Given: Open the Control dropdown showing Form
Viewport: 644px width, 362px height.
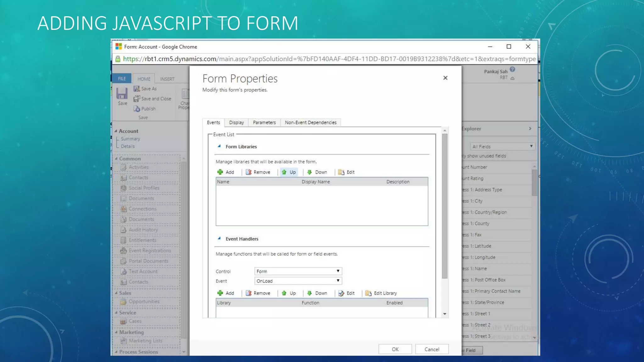Looking at the screenshot, I should click(x=298, y=271).
